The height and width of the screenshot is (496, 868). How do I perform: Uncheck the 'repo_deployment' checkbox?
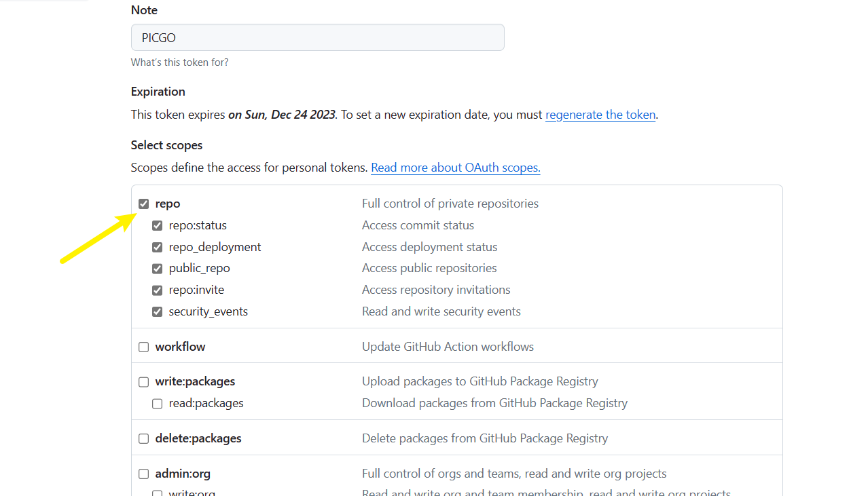coord(158,248)
